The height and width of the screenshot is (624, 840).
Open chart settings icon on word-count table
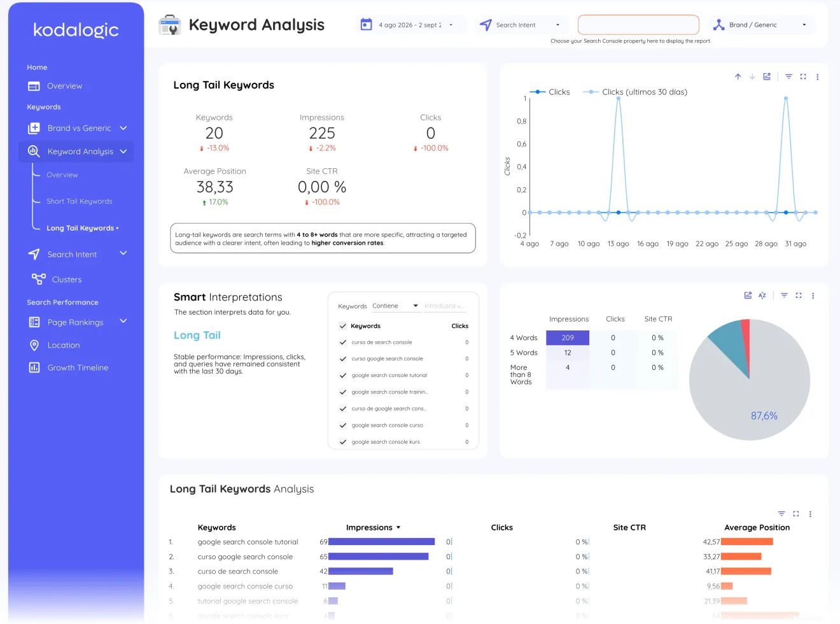point(748,295)
